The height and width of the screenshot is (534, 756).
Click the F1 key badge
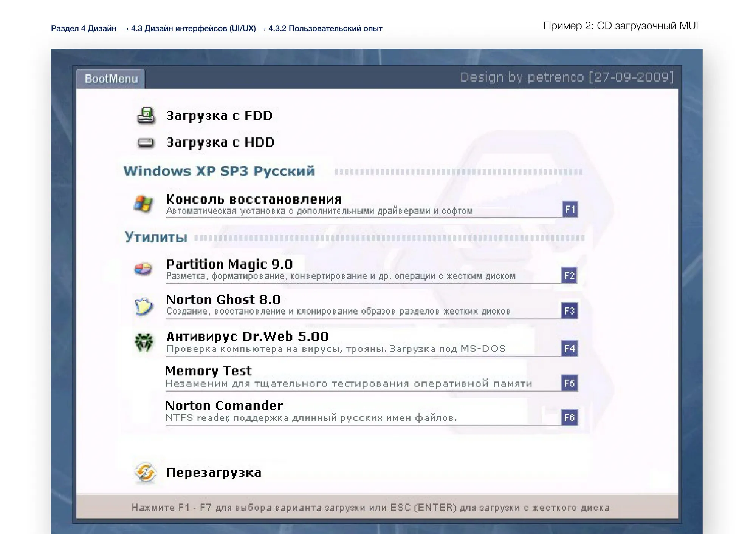point(570,209)
